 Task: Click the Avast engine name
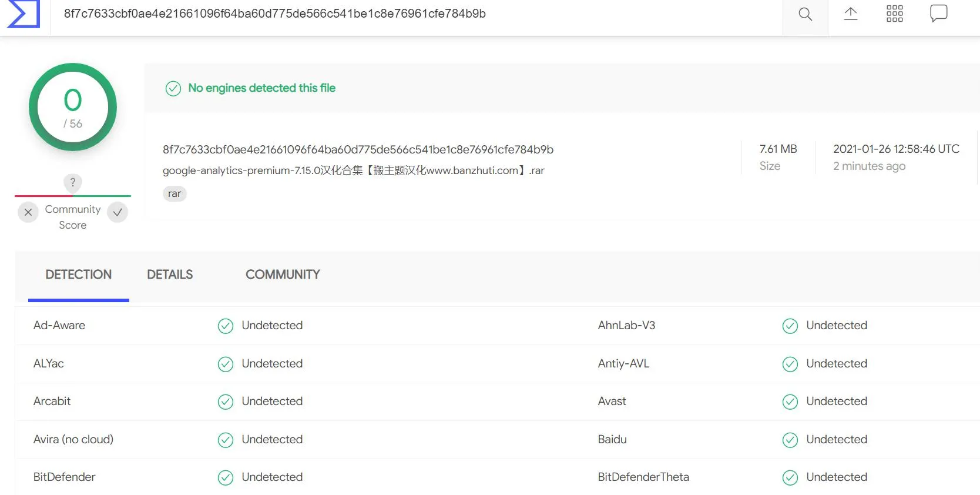click(x=612, y=401)
